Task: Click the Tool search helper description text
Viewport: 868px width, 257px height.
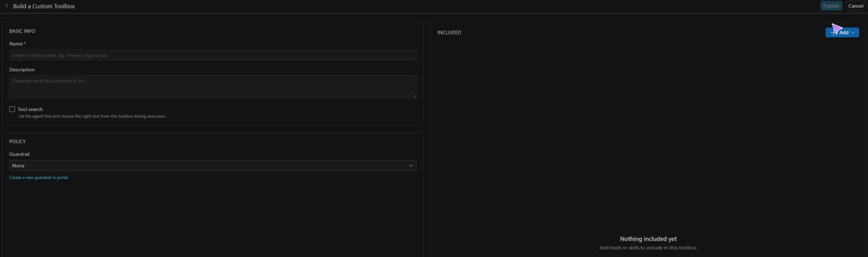Action: [x=92, y=116]
